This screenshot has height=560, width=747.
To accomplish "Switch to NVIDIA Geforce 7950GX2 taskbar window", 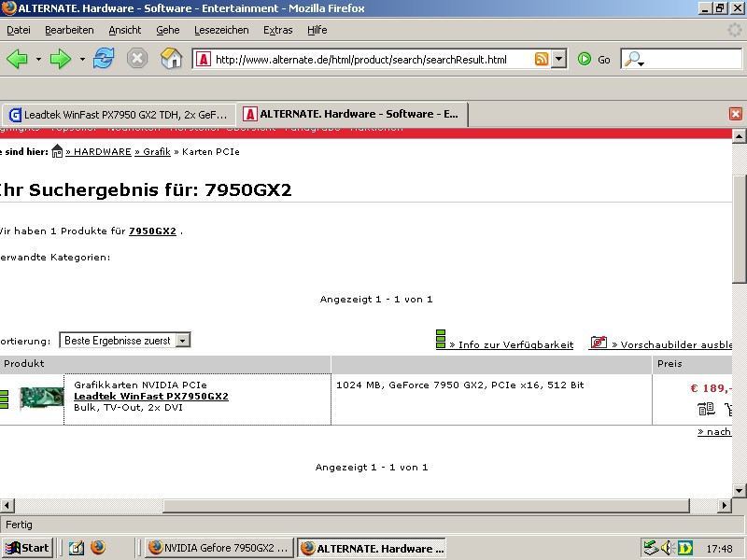I will 219,548.
